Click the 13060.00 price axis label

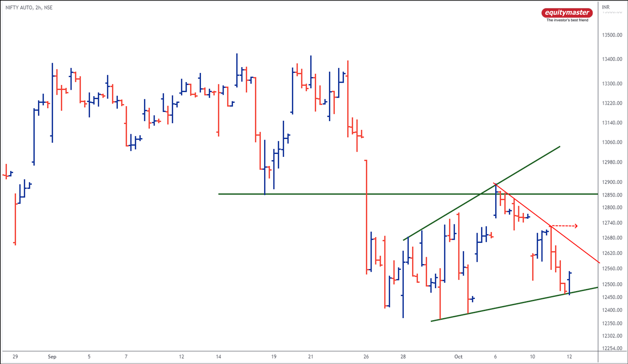coord(611,142)
